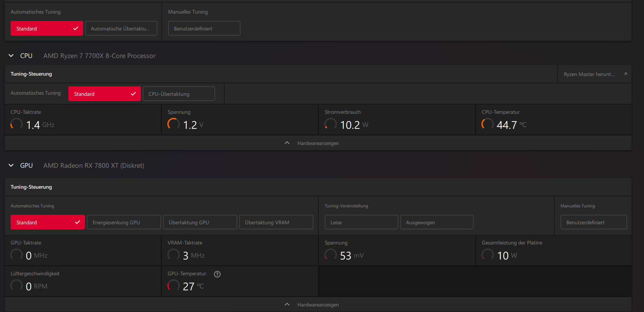Screen dimensions: 644x312
Task: Choose Energiesenkung GPU preset
Action: [x=124, y=222]
